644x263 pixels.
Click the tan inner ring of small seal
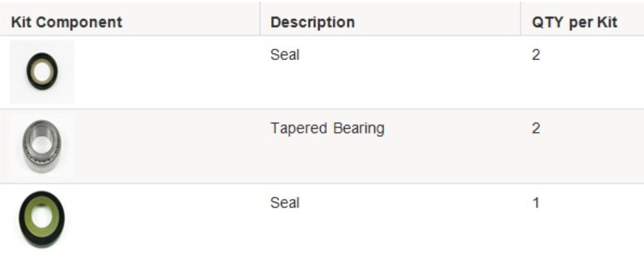coord(35,73)
